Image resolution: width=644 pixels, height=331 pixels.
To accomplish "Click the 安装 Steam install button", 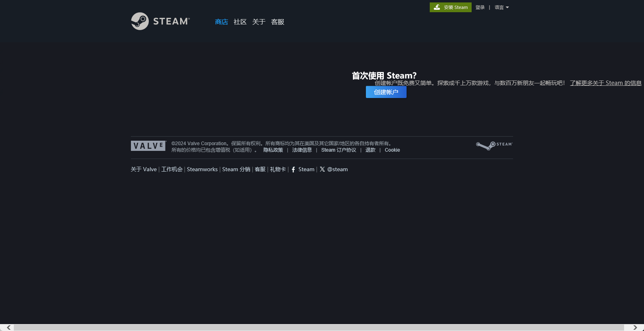I will click(x=450, y=7).
